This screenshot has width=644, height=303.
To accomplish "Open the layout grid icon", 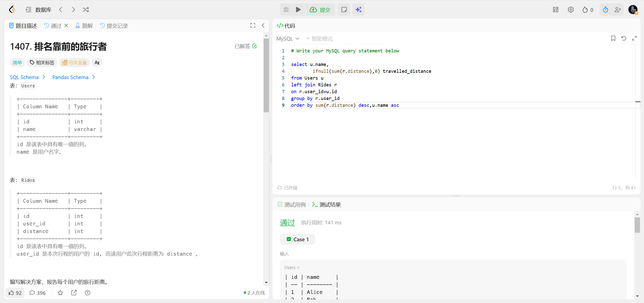I will click(x=555, y=10).
